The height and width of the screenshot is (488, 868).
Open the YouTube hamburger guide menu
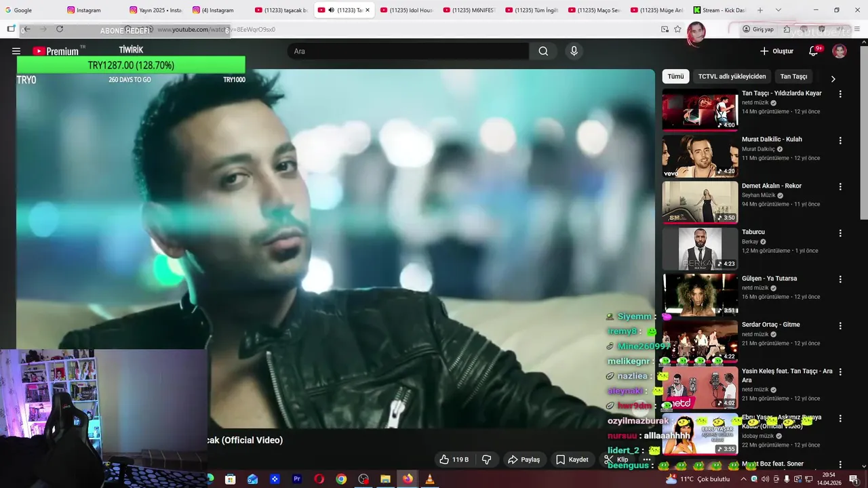[x=16, y=51]
